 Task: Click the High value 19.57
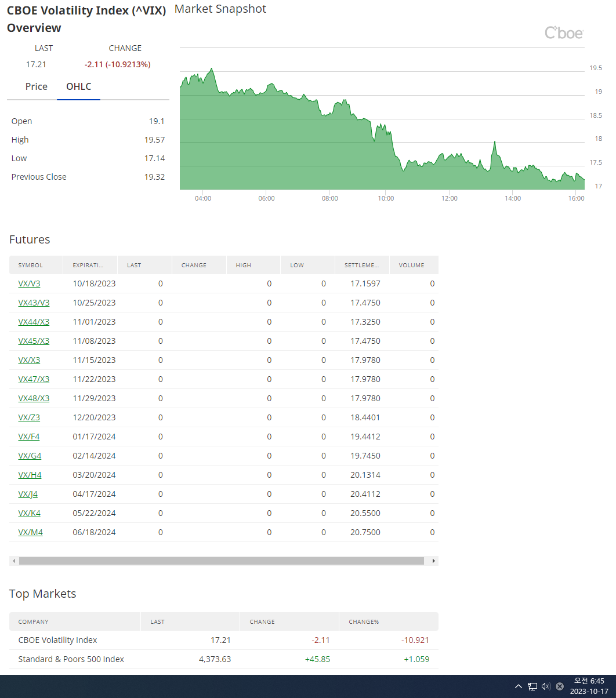[x=154, y=140]
